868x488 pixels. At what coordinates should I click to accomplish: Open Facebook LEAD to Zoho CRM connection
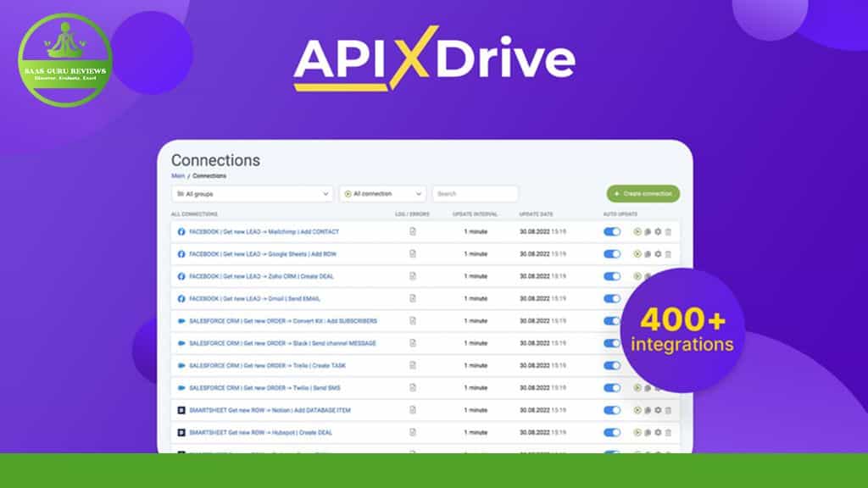pyautogui.click(x=261, y=276)
